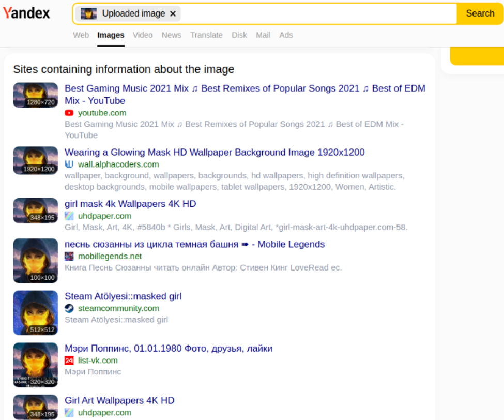Click uhdpaper favicon beside Girl Art result
The height and width of the screenshot is (420, 504).
tap(69, 413)
